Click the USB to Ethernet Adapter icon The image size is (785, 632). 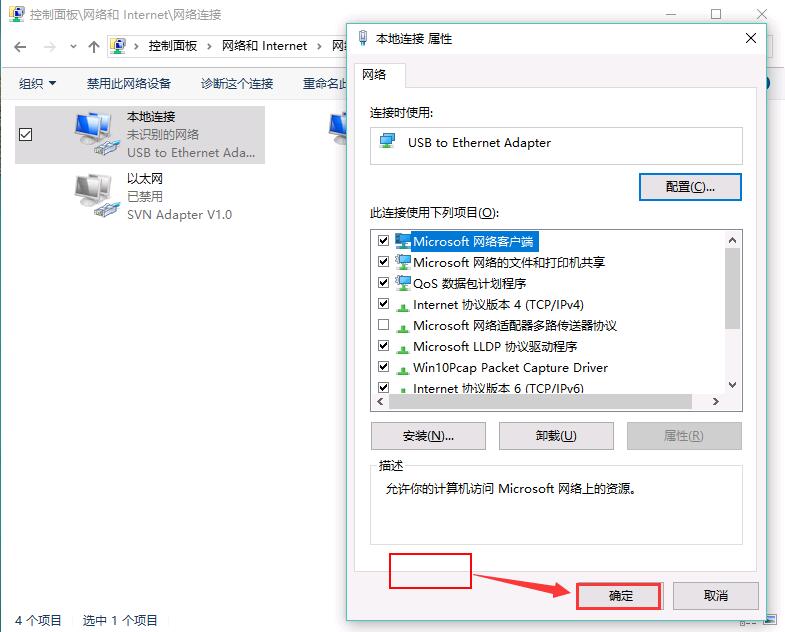[x=387, y=142]
